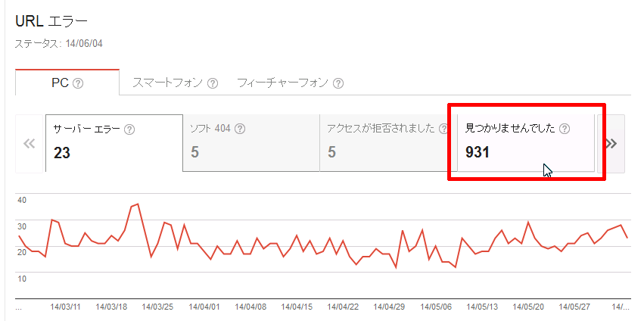Select the サーバー エラー error tab

114,143
